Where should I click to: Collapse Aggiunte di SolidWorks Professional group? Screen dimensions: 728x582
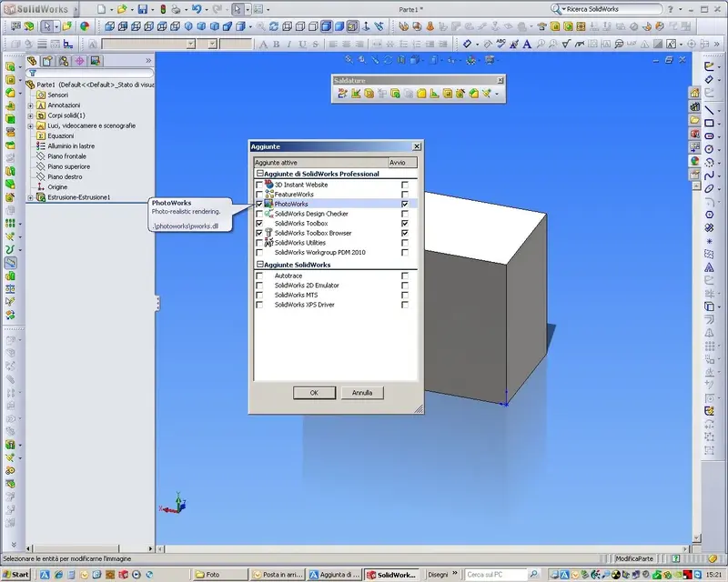pos(260,174)
